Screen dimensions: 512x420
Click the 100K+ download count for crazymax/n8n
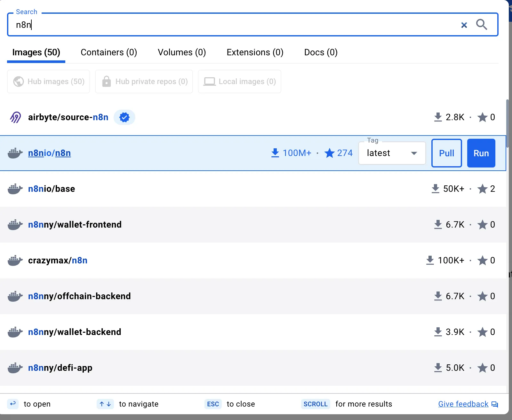(x=451, y=261)
